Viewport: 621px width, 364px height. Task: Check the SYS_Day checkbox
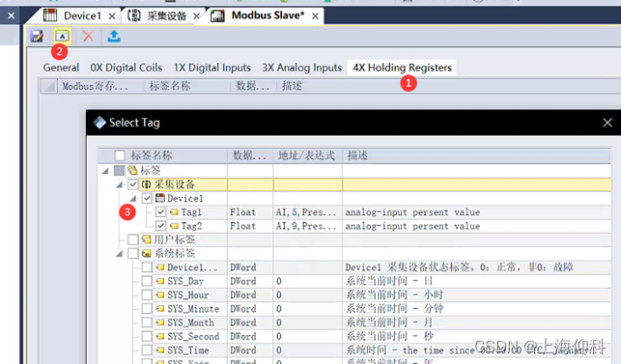coord(147,281)
